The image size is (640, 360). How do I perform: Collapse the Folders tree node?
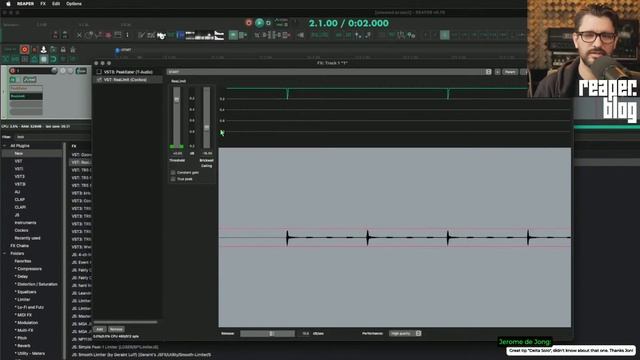coord(5,253)
